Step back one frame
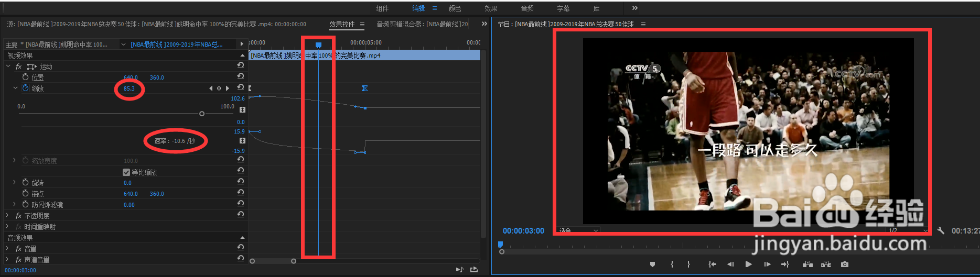This screenshot has height=277, width=980. (x=730, y=264)
